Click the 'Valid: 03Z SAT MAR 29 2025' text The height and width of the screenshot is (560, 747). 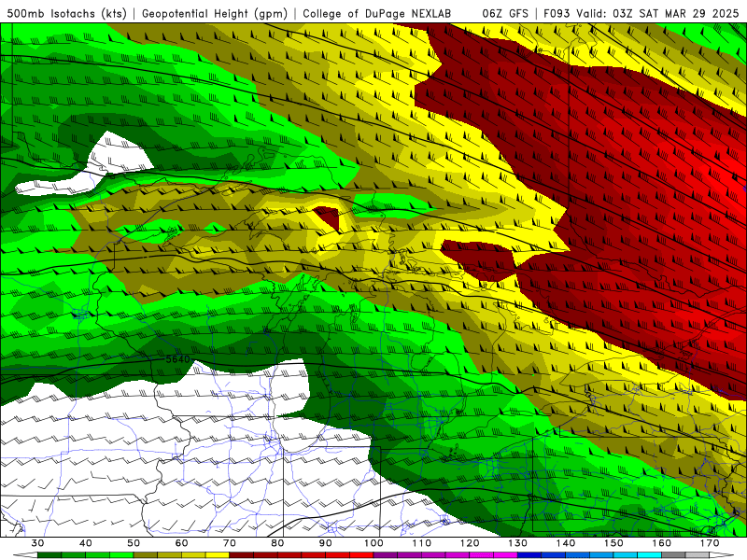coord(657,14)
